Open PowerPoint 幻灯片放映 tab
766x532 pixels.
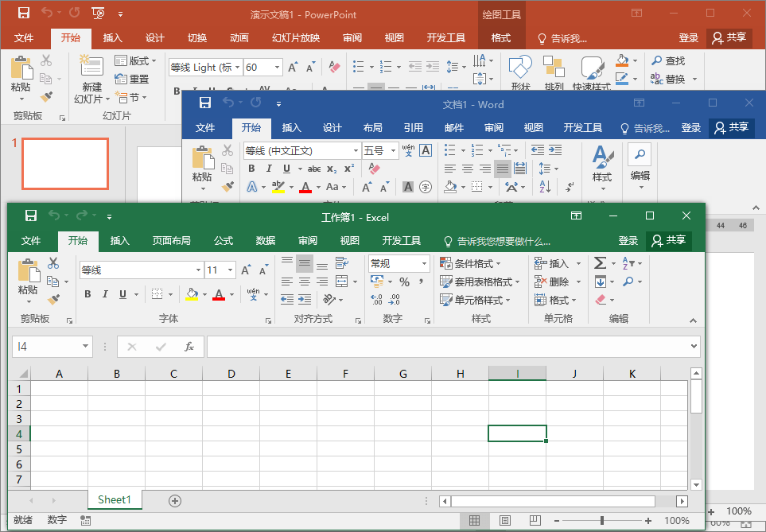point(296,38)
